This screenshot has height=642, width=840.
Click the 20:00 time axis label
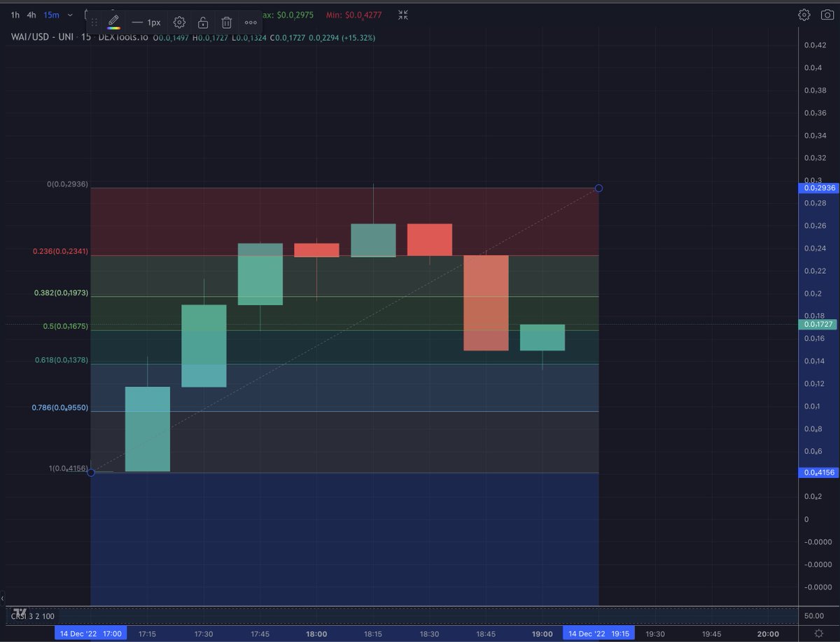click(x=768, y=633)
